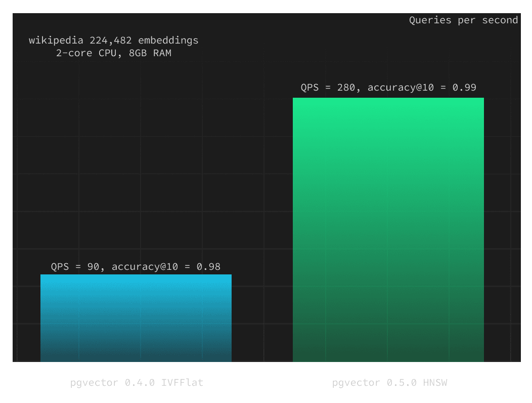Click the '2-core CPU, 8GB RAM' line
The height and width of the screenshot is (403, 532).
tap(114, 53)
